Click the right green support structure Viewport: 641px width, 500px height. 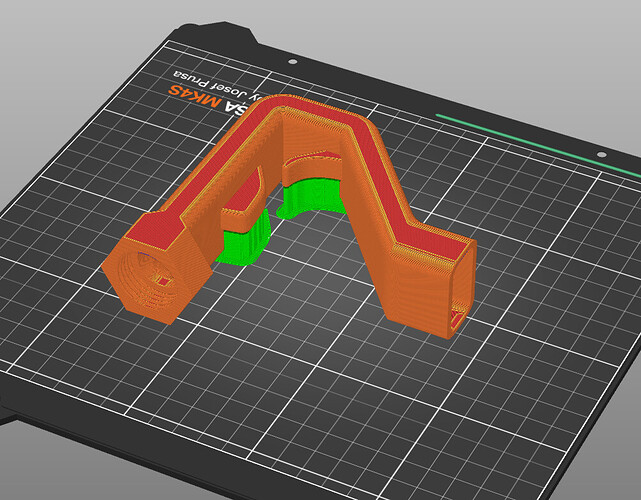(313, 197)
